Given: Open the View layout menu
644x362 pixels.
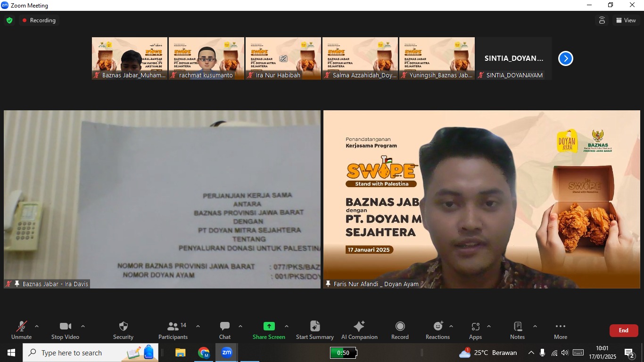Looking at the screenshot, I should coord(626,20).
